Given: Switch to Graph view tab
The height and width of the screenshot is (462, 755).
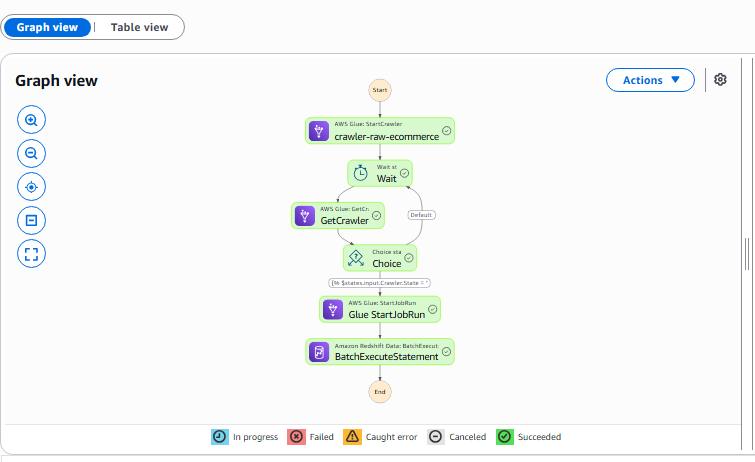Looking at the screenshot, I should coord(47,27).
